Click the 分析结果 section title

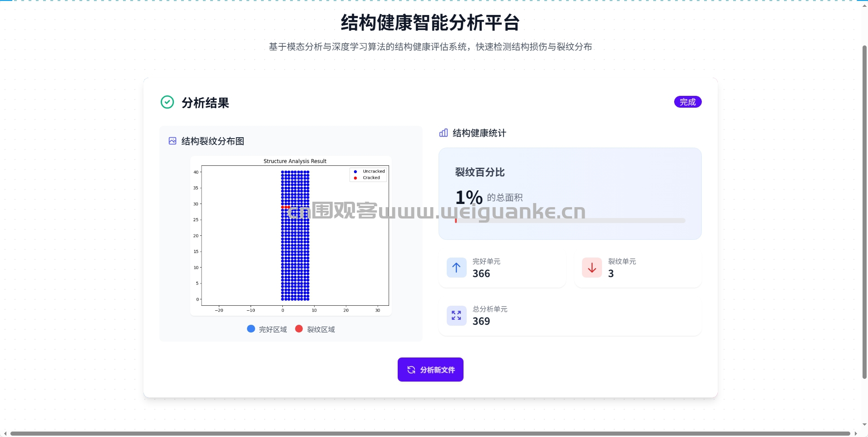205,103
